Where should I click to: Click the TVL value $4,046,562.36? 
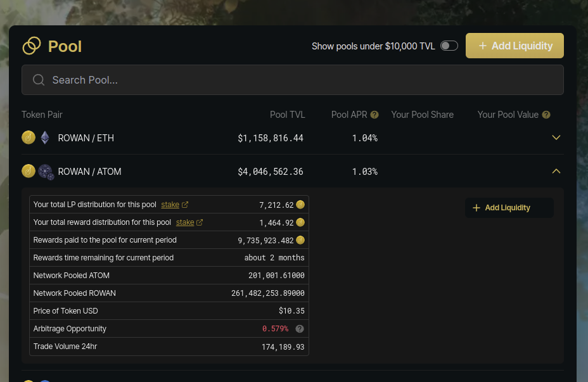point(271,172)
